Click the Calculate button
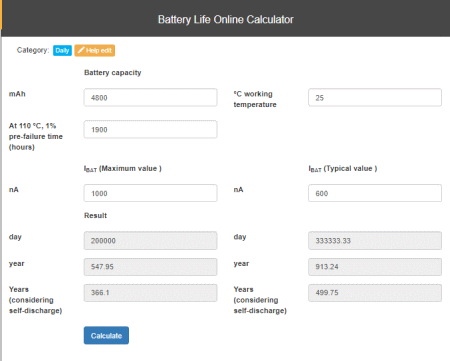Image resolution: width=450 pixels, height=361 pixels. [106, 335]
